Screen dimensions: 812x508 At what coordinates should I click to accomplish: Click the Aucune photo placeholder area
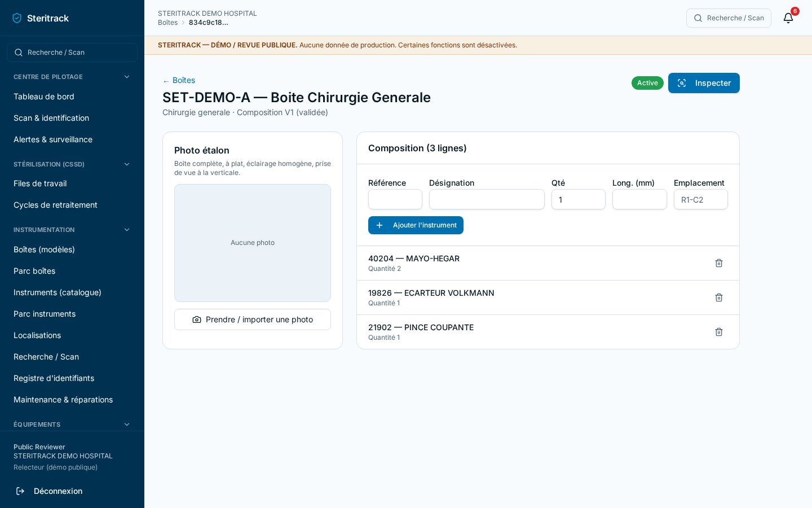point(253,243)
